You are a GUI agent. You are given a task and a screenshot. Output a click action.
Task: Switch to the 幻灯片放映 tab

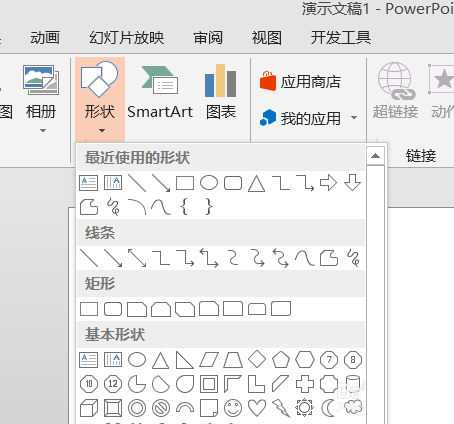pyautogui.click(x=126, y=38)
